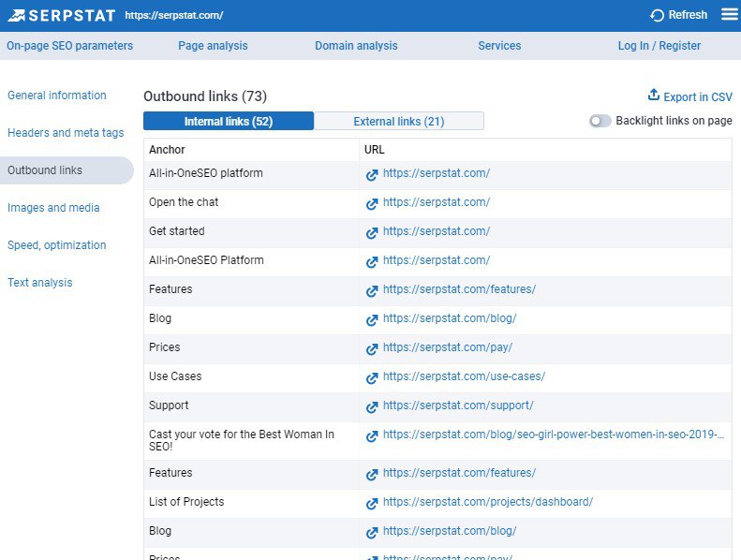Click the Refresh button label
Screen dimensions: 741x560
coord(688,15)
